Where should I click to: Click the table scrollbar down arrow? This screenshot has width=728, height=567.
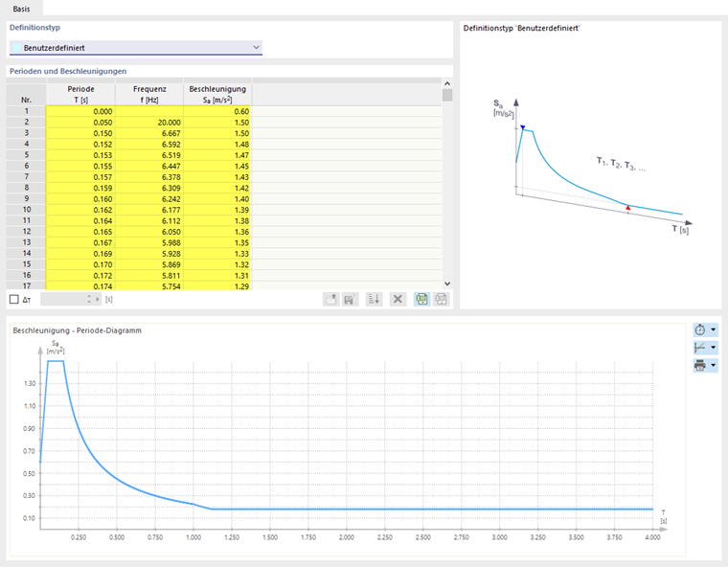[447, 283]
